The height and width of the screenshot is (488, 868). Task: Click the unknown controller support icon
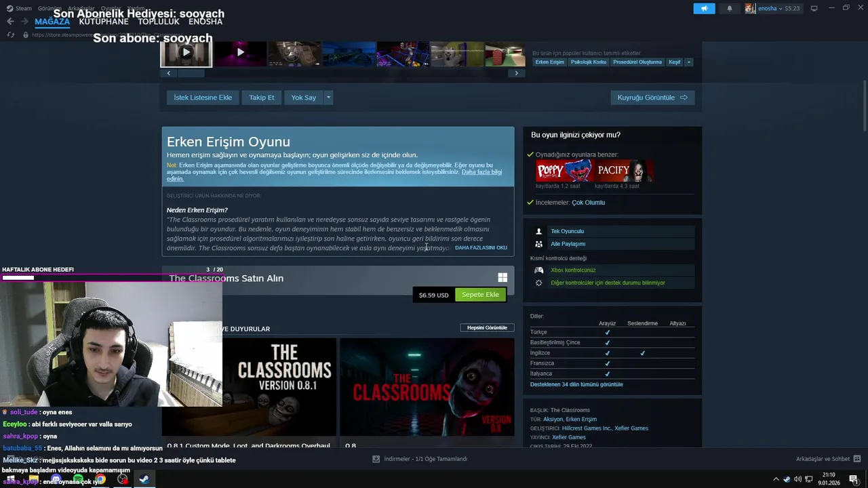pos(539,283)
